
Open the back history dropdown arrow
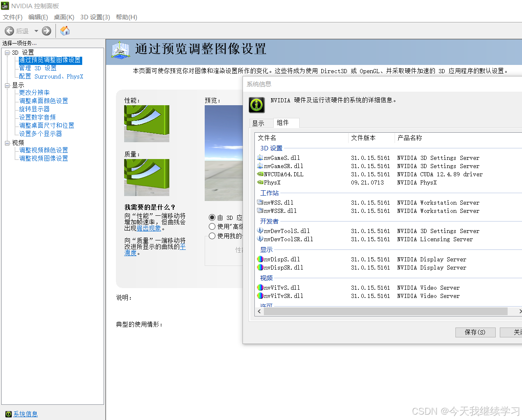coord(36,31)
